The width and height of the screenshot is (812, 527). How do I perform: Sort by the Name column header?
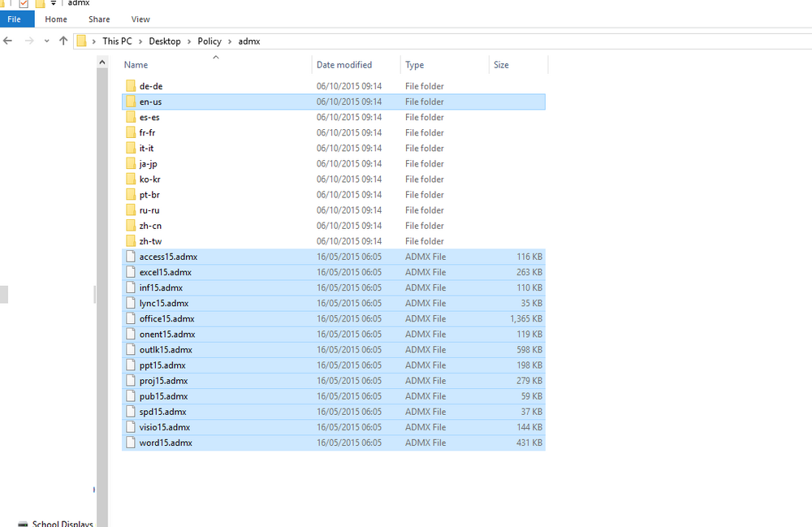pyautogui.click(x=136, y=65)
